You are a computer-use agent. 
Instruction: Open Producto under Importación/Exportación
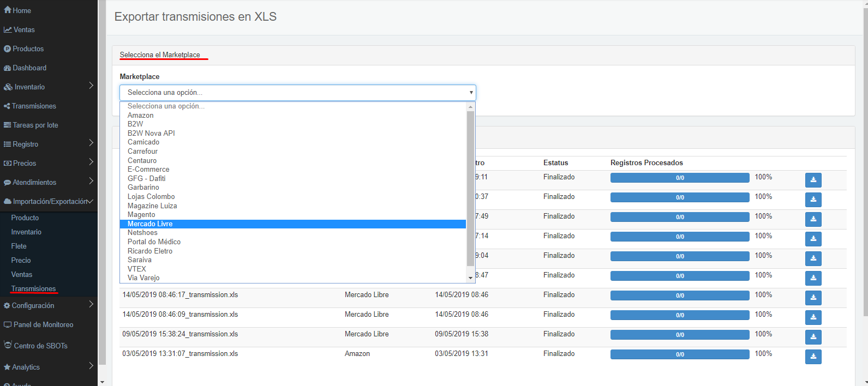tap(25, 218)
